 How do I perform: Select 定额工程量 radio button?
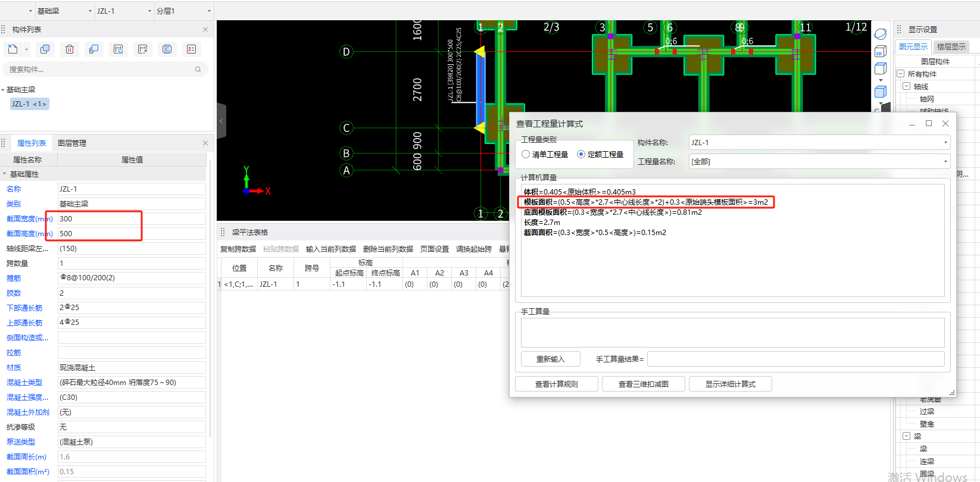[581, 154]
